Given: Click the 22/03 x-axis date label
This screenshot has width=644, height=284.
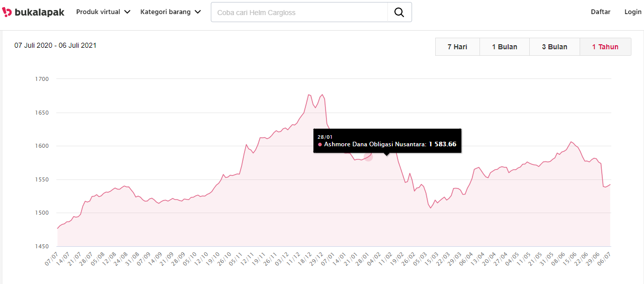Looking at the screenshot, I should point(444,259).
